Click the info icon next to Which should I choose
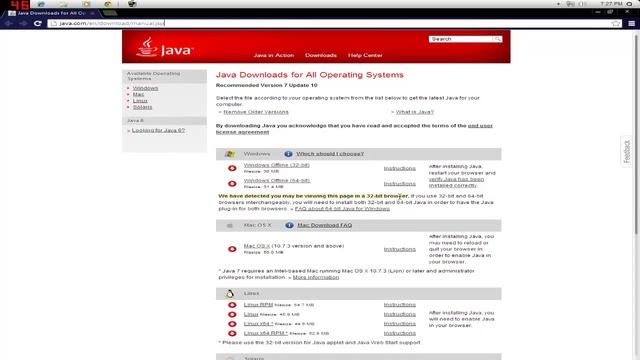This screenshot has width=640, height=360. [288, 154]
